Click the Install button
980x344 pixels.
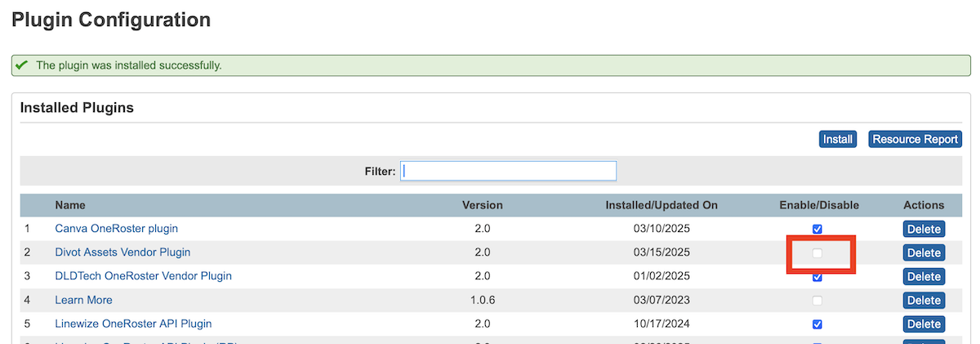837,140
